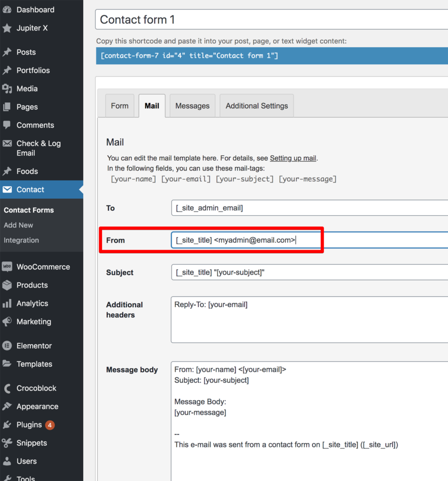The image size is (448, 481).
Task: Open the Setting up mail link
Action: point(293,158)
